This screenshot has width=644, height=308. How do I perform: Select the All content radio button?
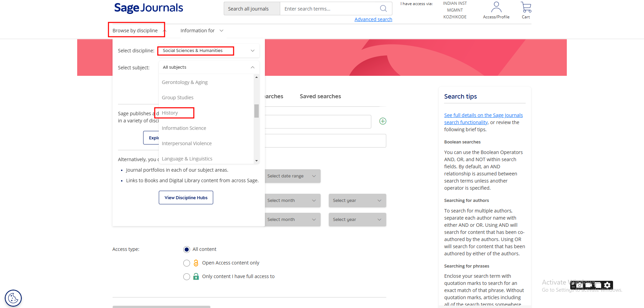pyautogui.click(x=187, y=250)
